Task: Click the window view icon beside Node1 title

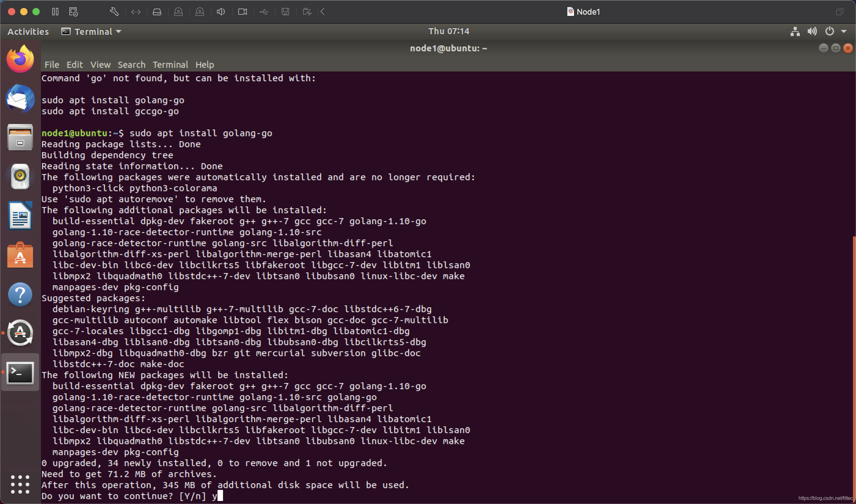Action: click(840, 12)
